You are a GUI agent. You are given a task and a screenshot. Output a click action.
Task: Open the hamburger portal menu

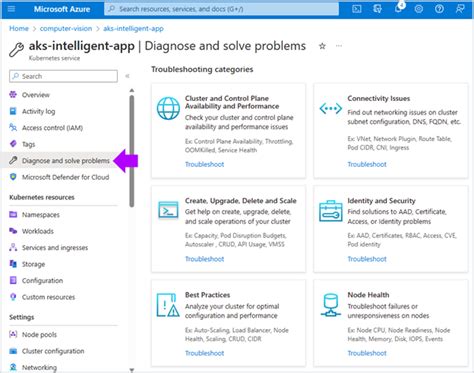(x=11, y=9)
